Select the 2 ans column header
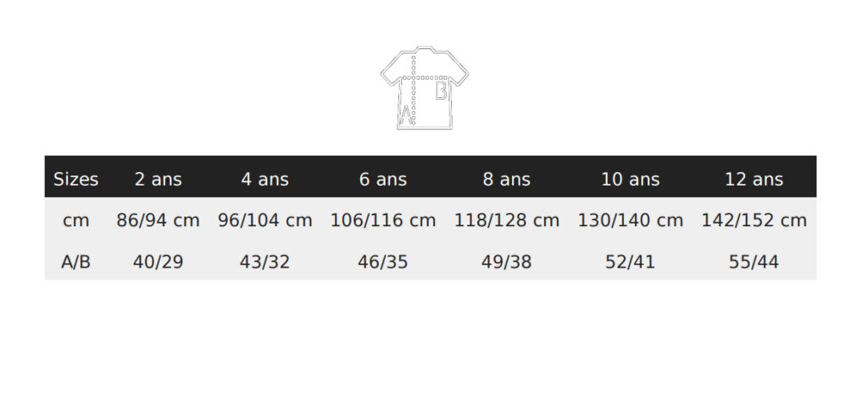868x405 pixels. pos(158,179)
